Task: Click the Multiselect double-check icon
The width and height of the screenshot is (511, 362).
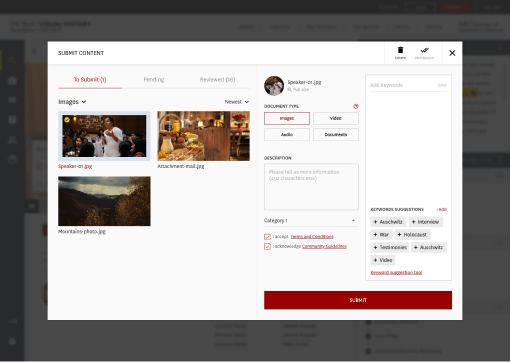Action: [x=424, y=52]
